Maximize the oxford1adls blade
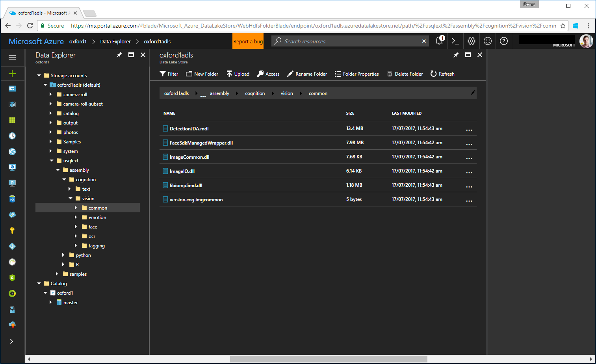 point(468,55)
